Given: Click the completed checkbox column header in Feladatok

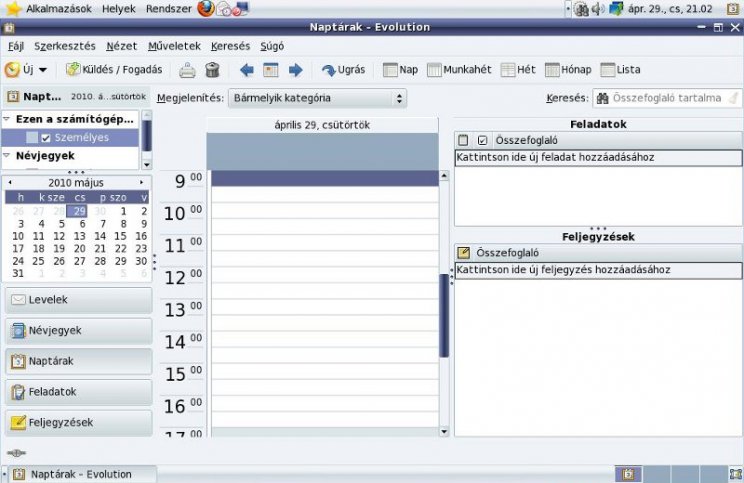Looking at the screenshot, I should (x=483, y=140).
